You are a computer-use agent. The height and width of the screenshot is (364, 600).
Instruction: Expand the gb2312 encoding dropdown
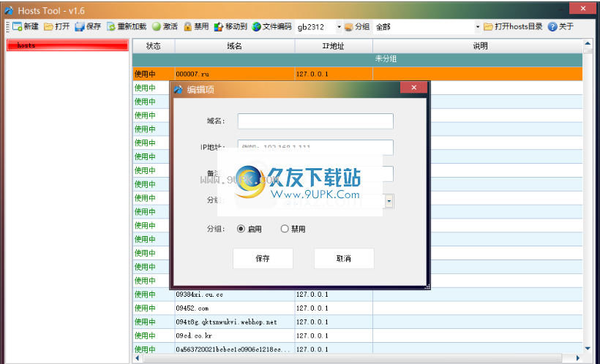coord(339,27)
